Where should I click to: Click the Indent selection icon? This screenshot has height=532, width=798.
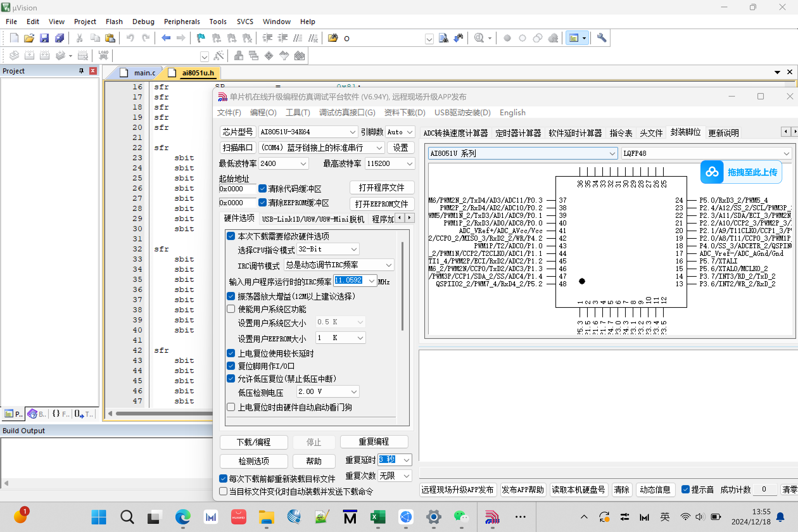pos(267,38)
